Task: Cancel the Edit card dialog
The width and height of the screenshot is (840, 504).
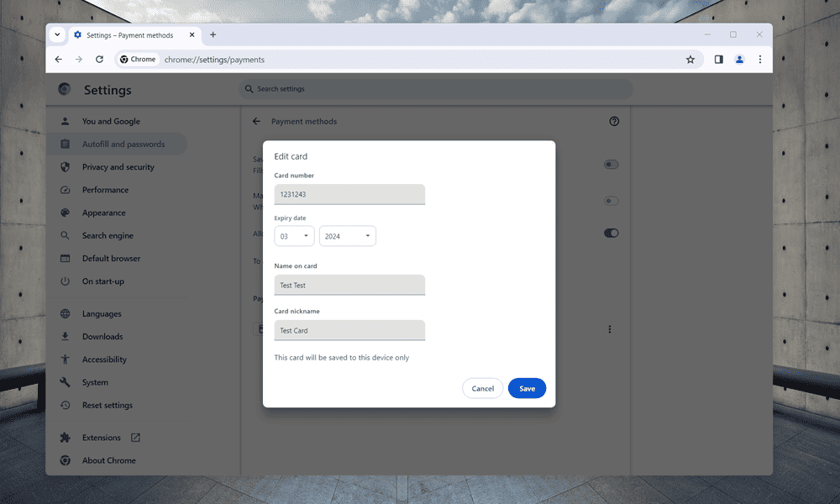Action: pyautogui.click(x=482, y=388)
